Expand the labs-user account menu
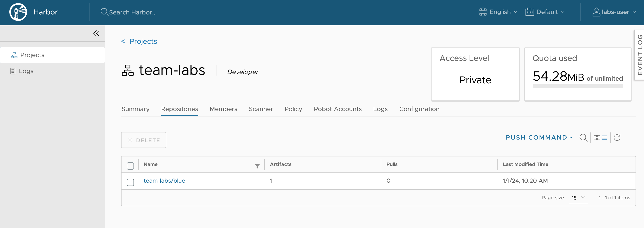644x228 pixels. (614, 12)
